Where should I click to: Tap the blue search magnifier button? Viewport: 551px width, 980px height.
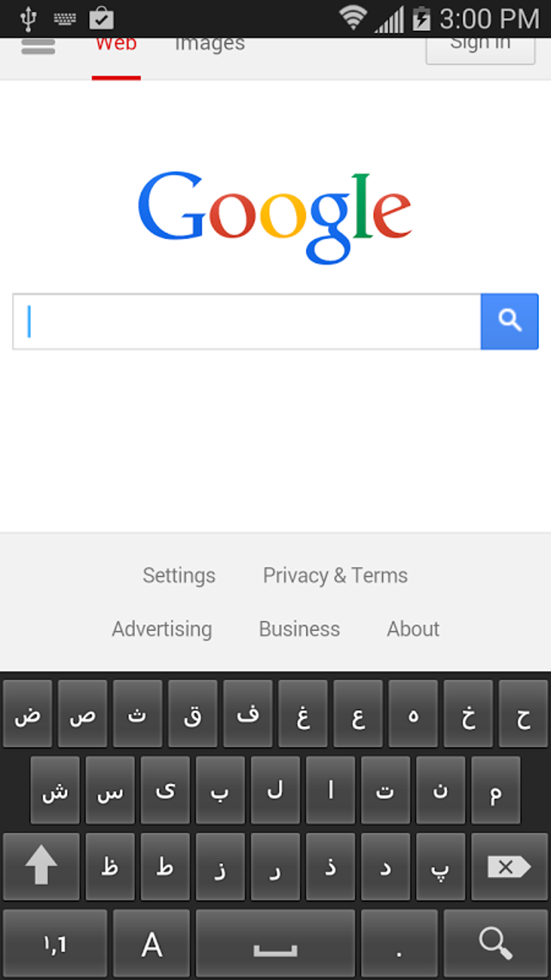509,321
